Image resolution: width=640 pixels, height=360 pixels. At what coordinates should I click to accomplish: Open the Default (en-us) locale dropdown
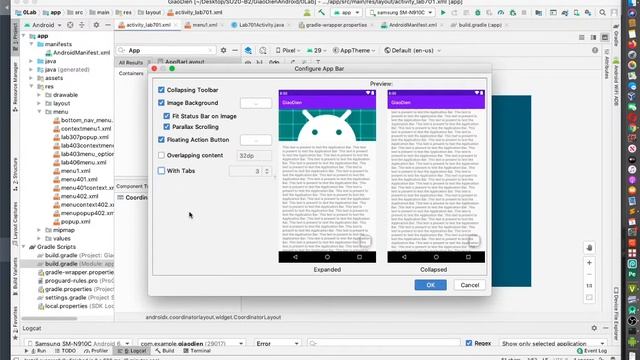[412, 50]
